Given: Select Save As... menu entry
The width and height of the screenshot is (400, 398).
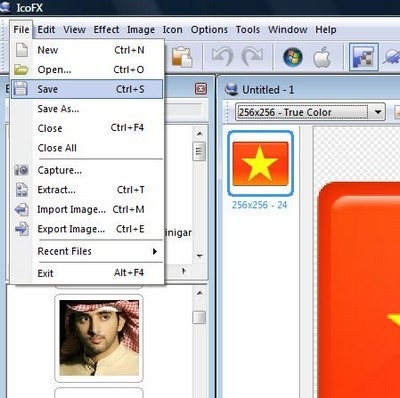Looking at the screenshot, I should (87, 109).
